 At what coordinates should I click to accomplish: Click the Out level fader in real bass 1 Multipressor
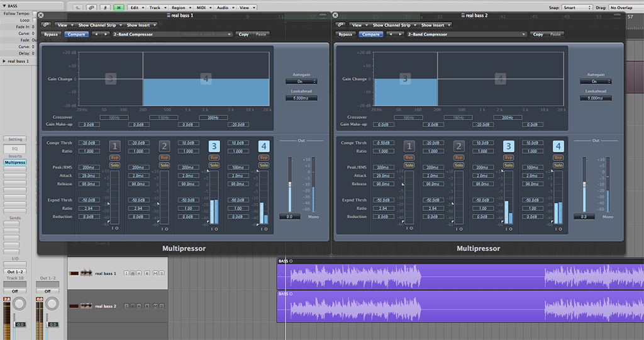289,184
